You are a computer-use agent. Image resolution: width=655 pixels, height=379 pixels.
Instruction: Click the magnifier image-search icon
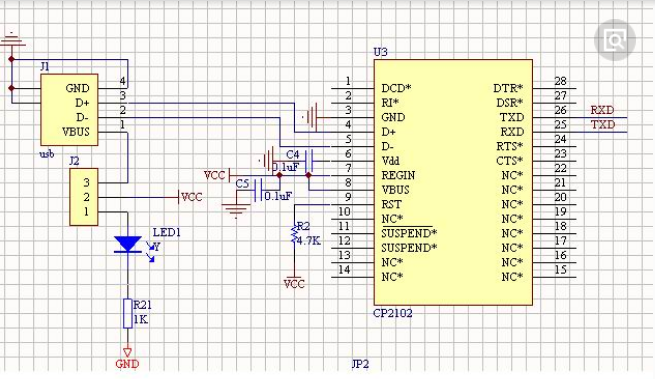click(614, 40)
